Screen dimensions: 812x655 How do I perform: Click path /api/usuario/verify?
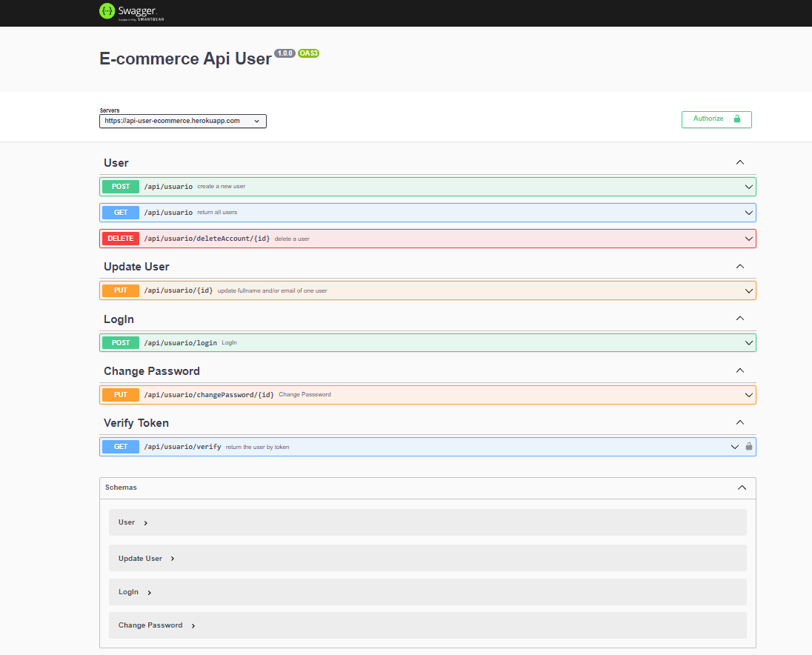[182, 446]
